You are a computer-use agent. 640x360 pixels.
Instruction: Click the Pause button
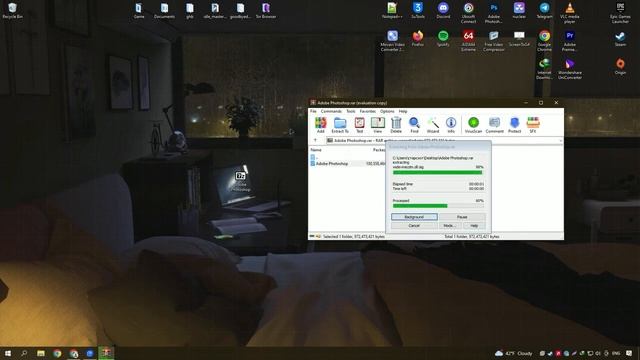[462, 217]
